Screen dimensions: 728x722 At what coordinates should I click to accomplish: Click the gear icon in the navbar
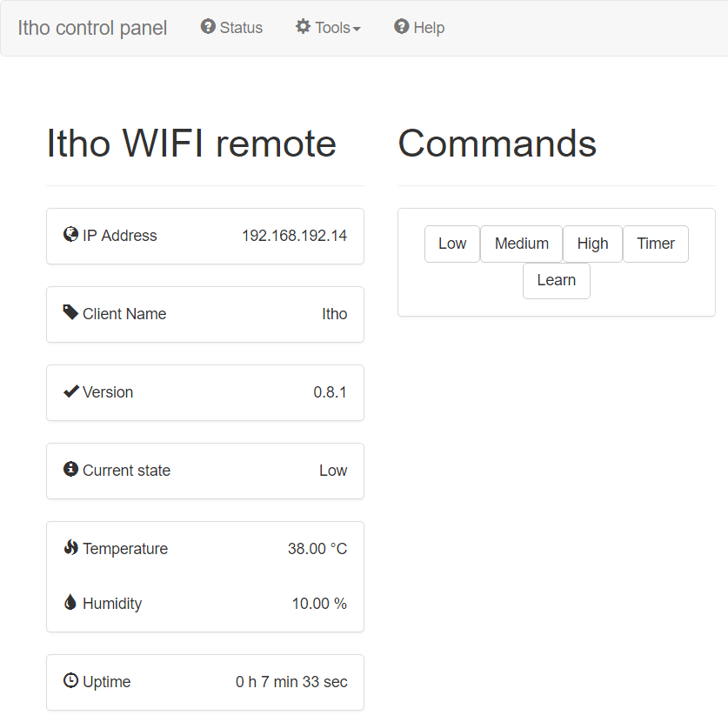303,27
